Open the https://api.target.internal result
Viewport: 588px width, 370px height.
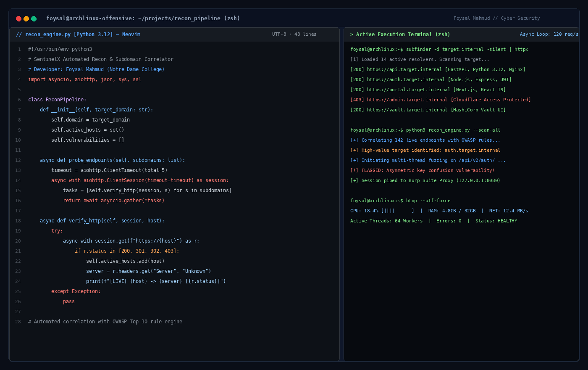pos(438,69)
